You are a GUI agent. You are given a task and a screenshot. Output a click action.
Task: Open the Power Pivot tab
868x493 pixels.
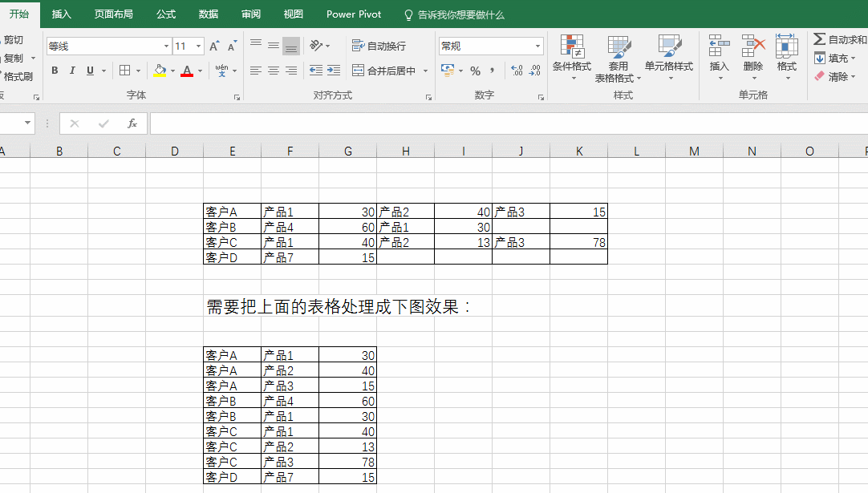pyautogui.click(x=354, y=14)
